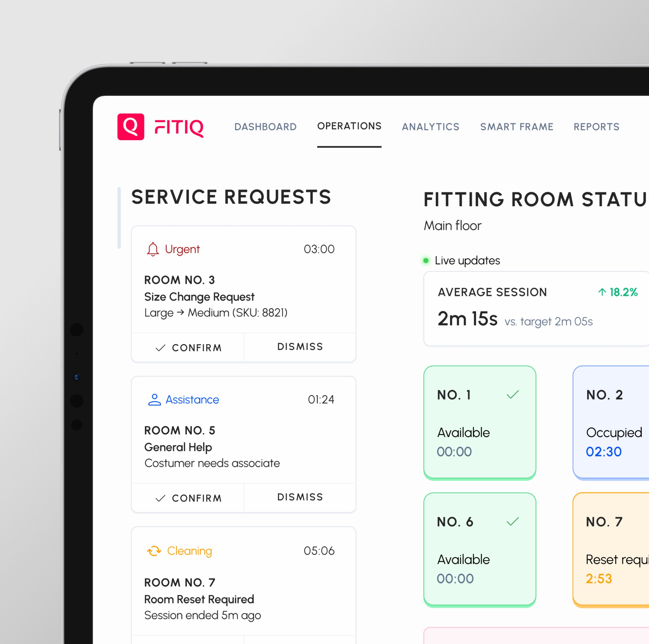Click the Cleaning refresh arrows icon

pos(154,551)
